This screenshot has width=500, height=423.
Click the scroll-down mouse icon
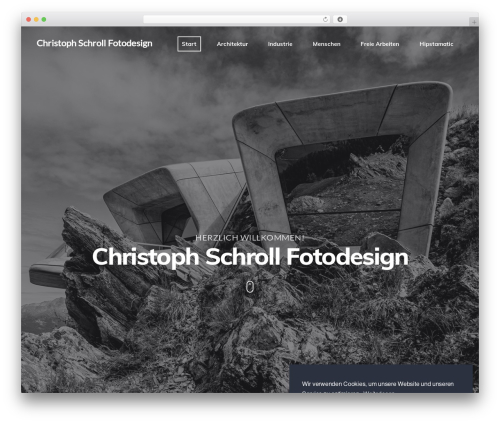pyautogui.click(x=250, y=287)
